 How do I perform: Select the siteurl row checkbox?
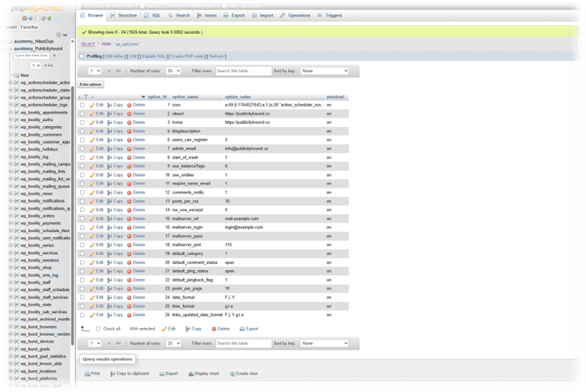point(83,114)
